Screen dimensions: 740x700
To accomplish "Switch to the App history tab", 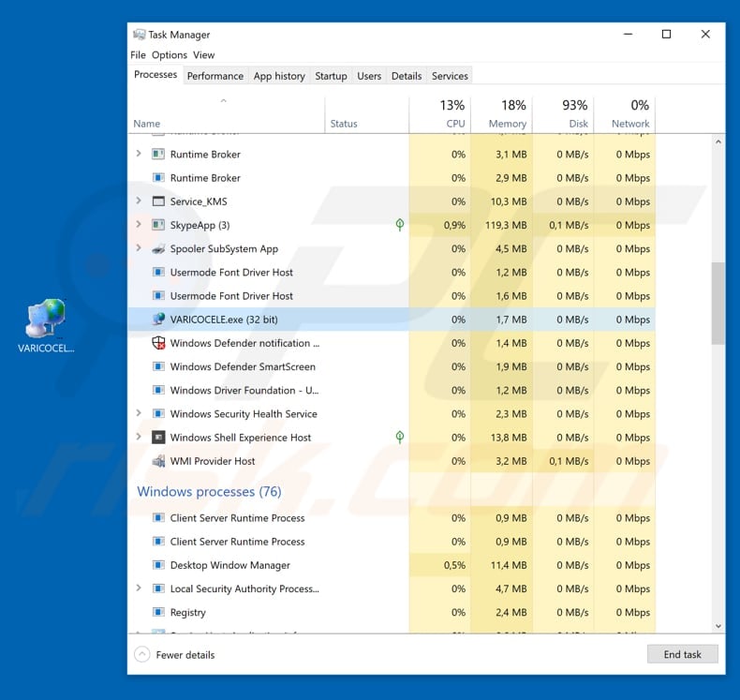I will point(279,76).
